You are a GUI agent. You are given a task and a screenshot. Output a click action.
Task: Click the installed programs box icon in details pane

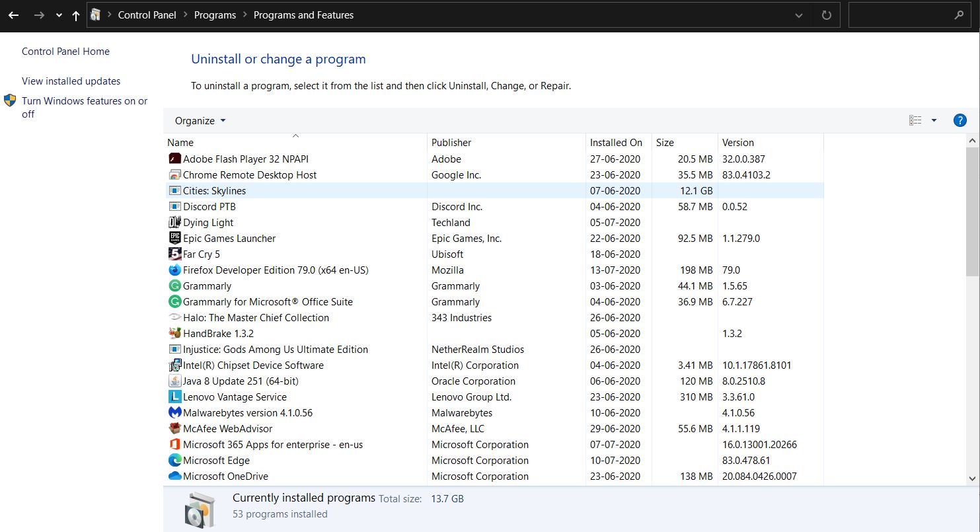pos(200,510)
